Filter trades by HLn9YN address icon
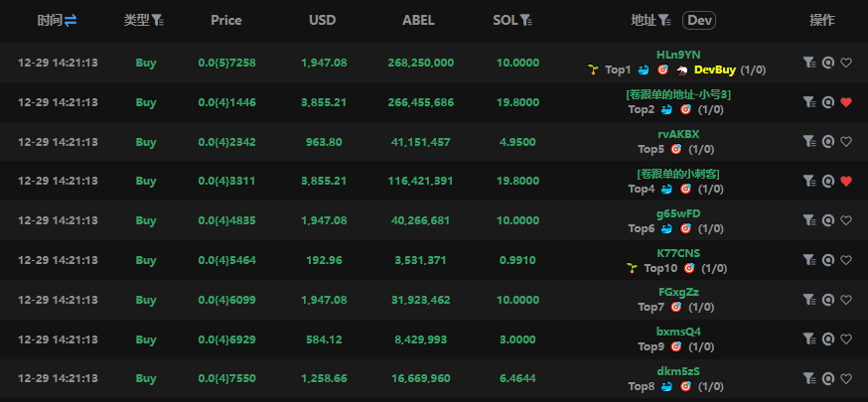 [809, 63]
